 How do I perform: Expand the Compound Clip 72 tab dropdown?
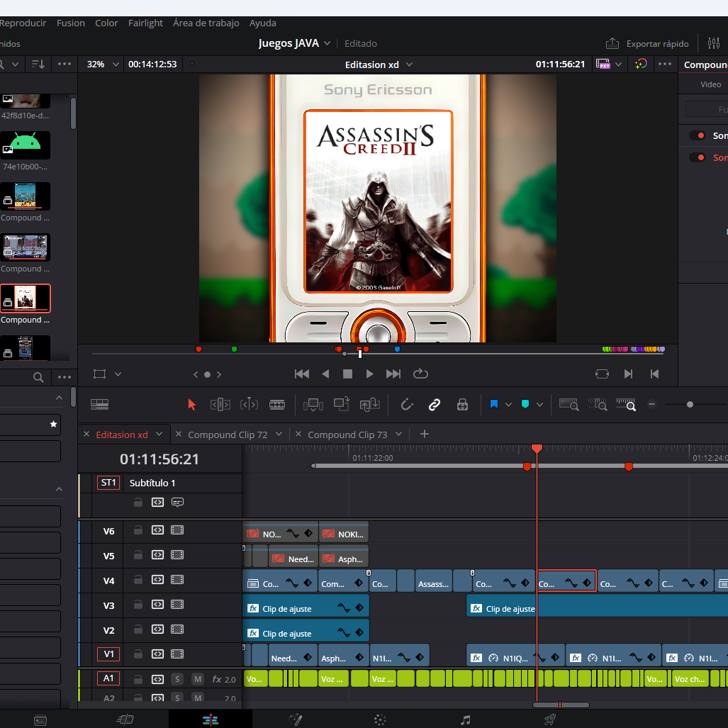[279, 434]
